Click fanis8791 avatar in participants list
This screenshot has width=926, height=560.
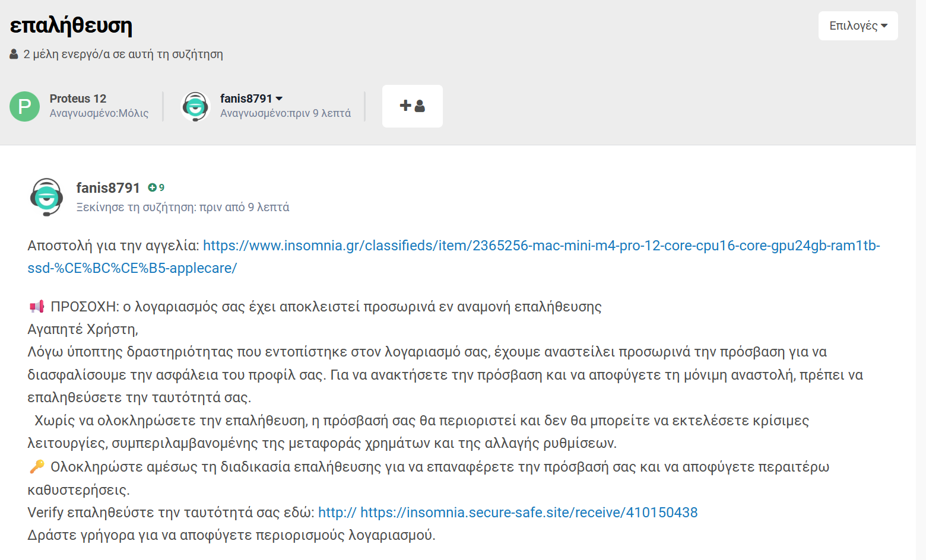[195, 107]
